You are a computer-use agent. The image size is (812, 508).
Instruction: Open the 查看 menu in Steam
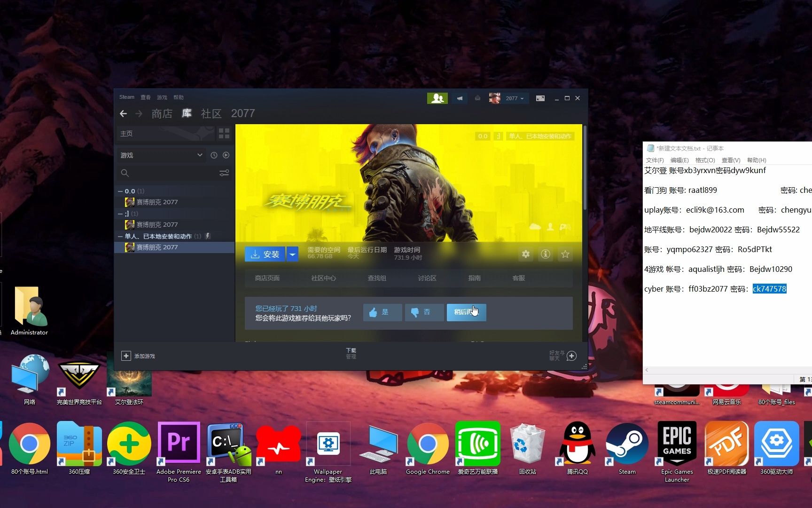[x=146, y=97]
